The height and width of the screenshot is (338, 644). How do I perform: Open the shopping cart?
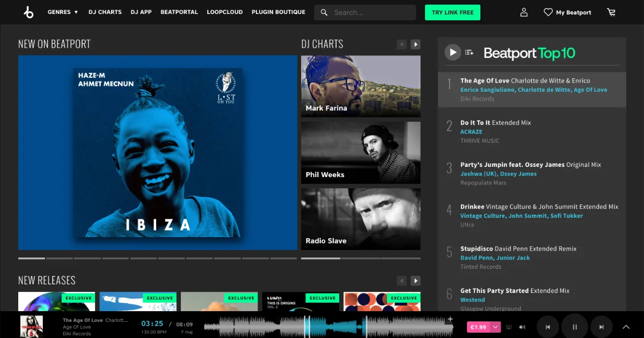pos(611,12)
